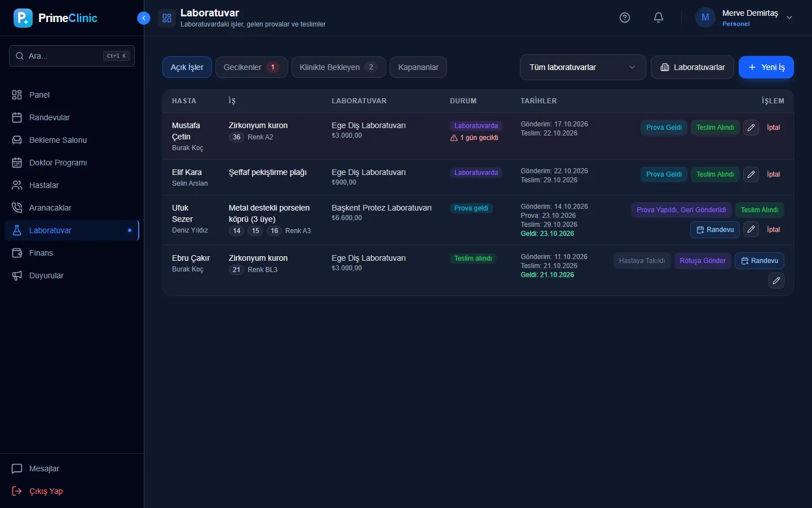The height and width of the screenshot is (508, 812).
Task: Switch to the Klinikte Bekleyen tab
Action: click(338, 67)
